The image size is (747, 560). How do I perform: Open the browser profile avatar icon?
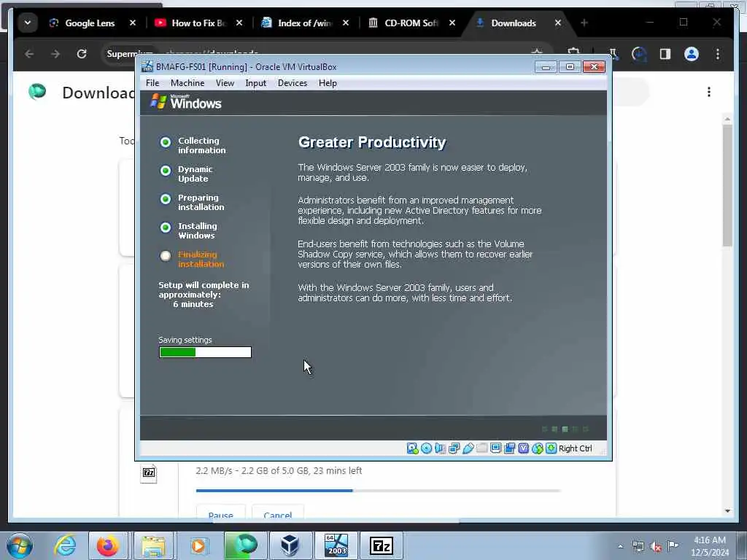pos(692,54)
